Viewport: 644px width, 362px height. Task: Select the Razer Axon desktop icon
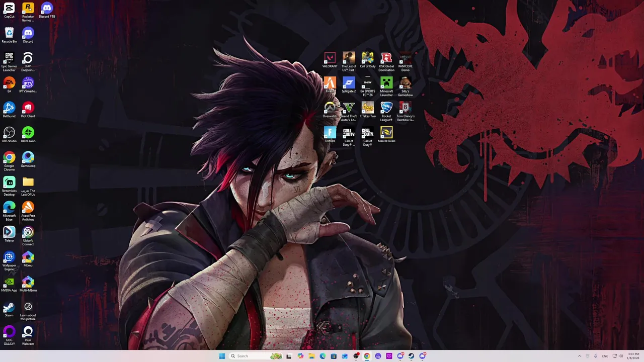coord(28,135)
